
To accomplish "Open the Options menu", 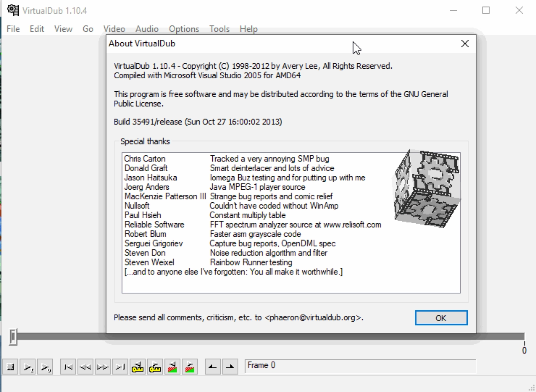I will [184, 29].
